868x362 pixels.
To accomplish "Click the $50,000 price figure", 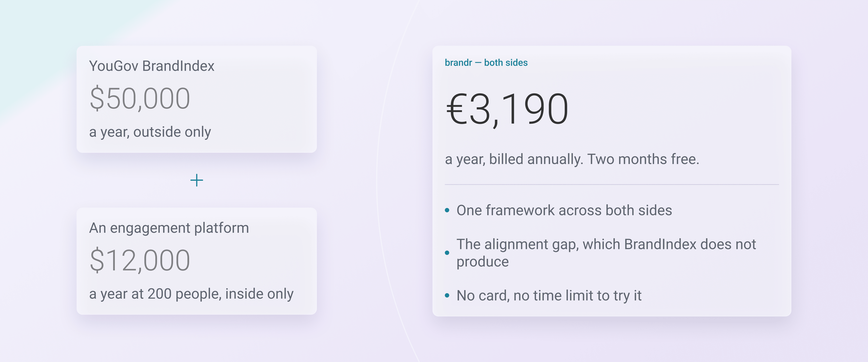I will [x=140, y=98].
